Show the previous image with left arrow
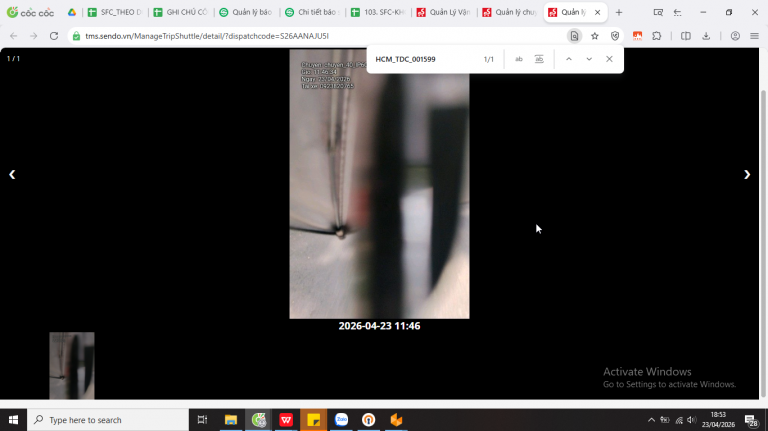 coord(12,175)
